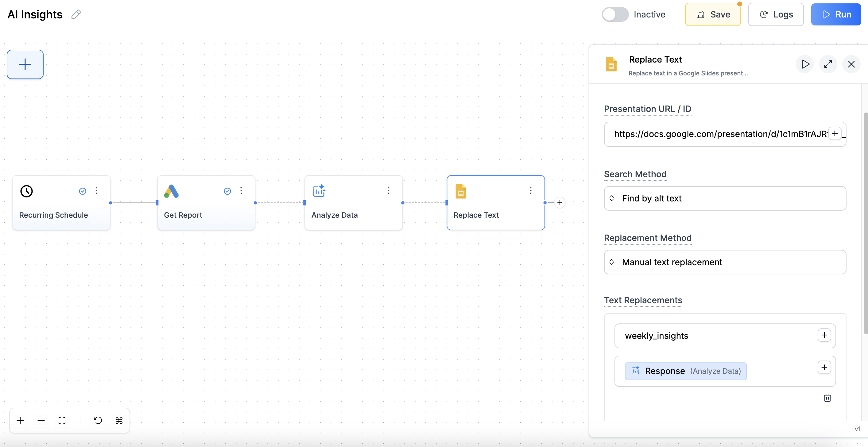868x447 pixels.
Task: Save the workflow
Action: click(x=712, y=14)
